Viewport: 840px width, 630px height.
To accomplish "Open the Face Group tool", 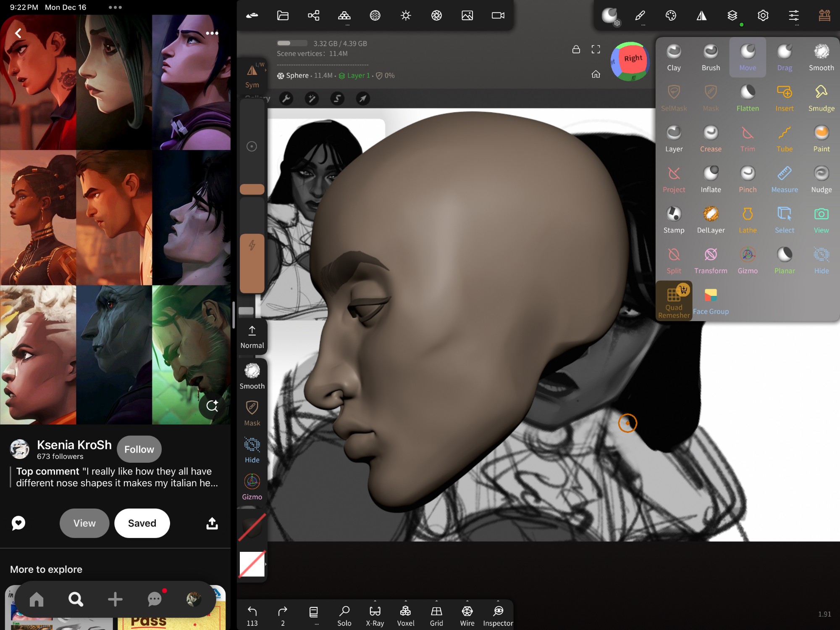I will (711, 301).
